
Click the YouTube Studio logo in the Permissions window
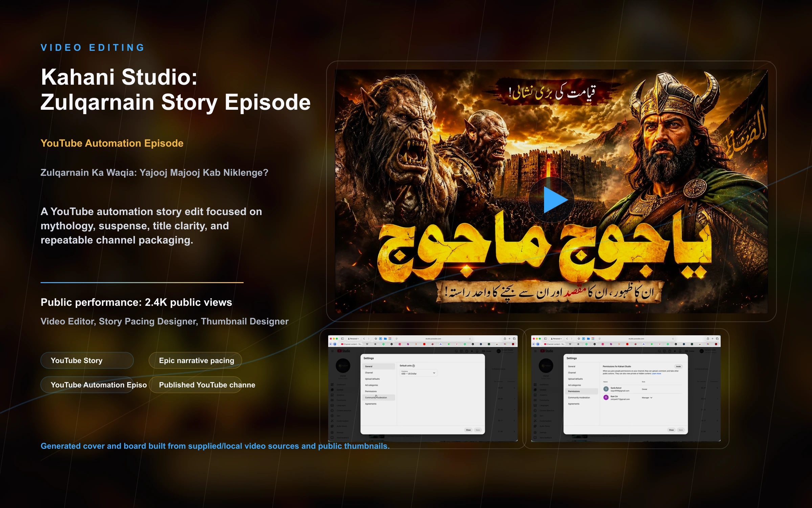(x=547, y=351)
